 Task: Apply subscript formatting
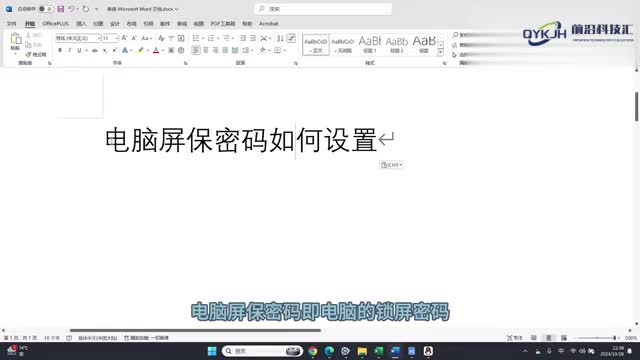click(x=105, y=50)
